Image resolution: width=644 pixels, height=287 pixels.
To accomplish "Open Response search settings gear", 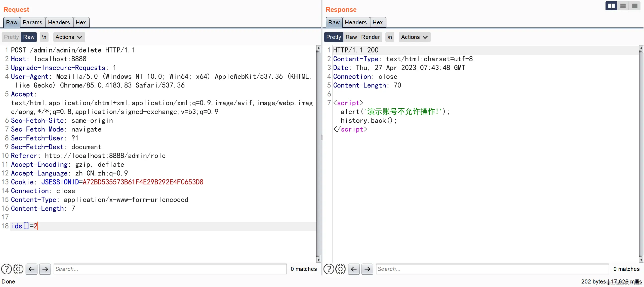I will (x=340, y=269).
